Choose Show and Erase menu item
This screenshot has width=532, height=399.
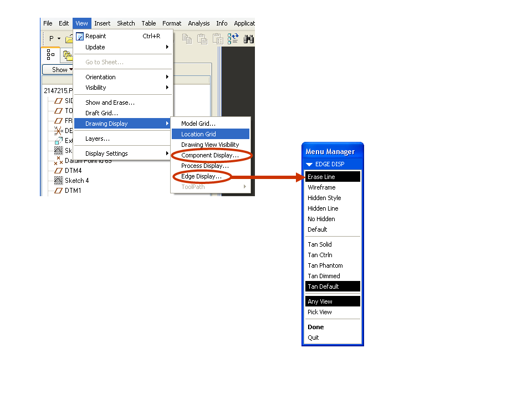tap(124, 103)
